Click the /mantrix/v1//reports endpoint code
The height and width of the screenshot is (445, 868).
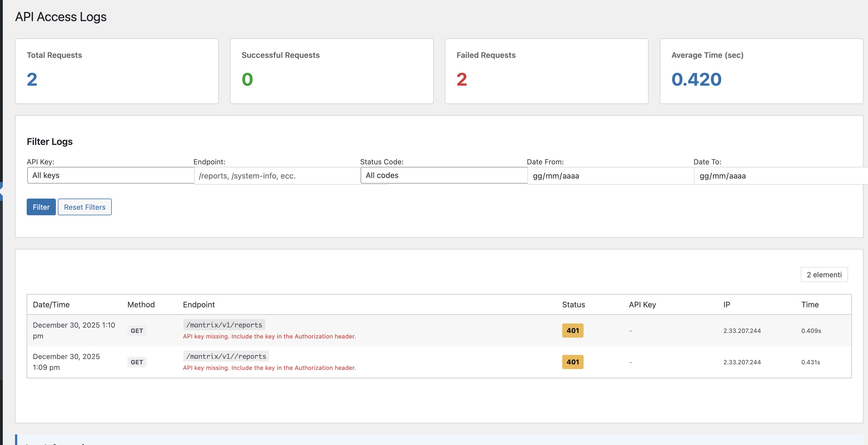coord(226,356)
